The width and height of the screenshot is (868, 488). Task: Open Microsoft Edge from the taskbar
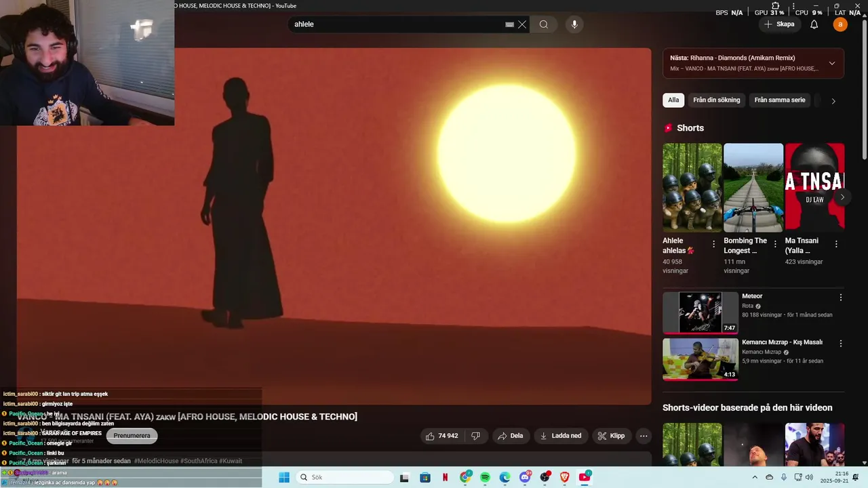pos(505,477)
